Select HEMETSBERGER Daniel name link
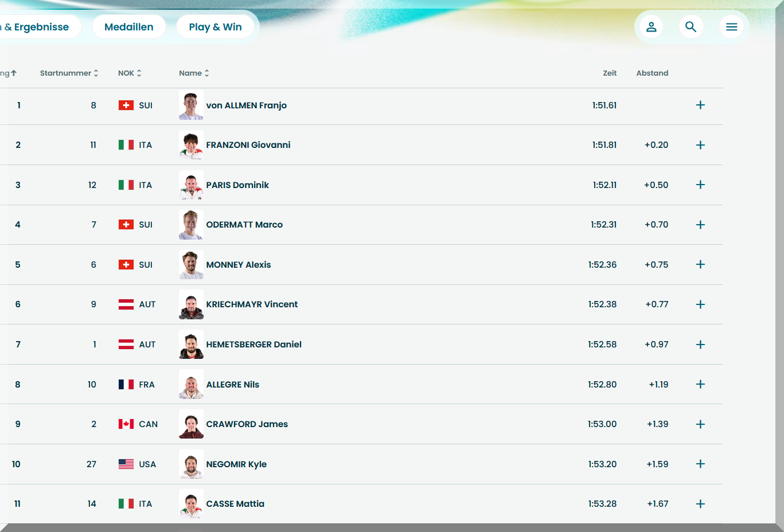784x532 pixels. (253, 345)
